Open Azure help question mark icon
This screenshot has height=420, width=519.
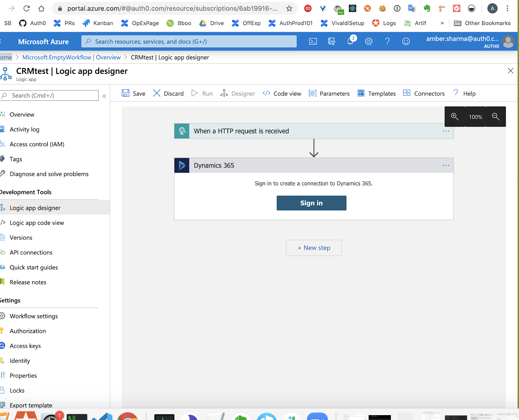click(x=387, y=41)
